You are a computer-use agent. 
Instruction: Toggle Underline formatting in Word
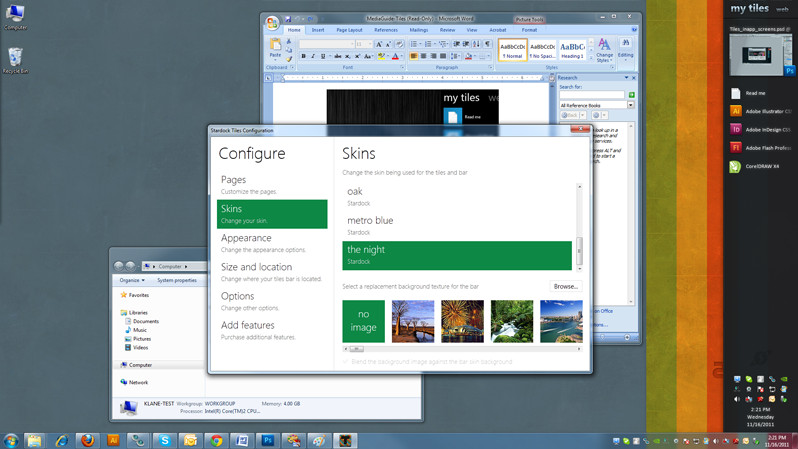coord(323,57)
